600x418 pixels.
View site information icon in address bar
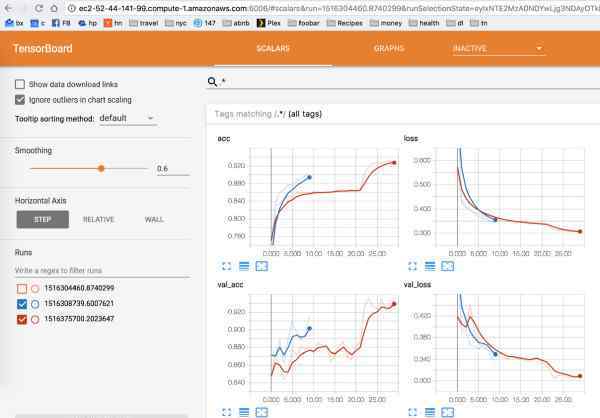[x=71, y=8]
